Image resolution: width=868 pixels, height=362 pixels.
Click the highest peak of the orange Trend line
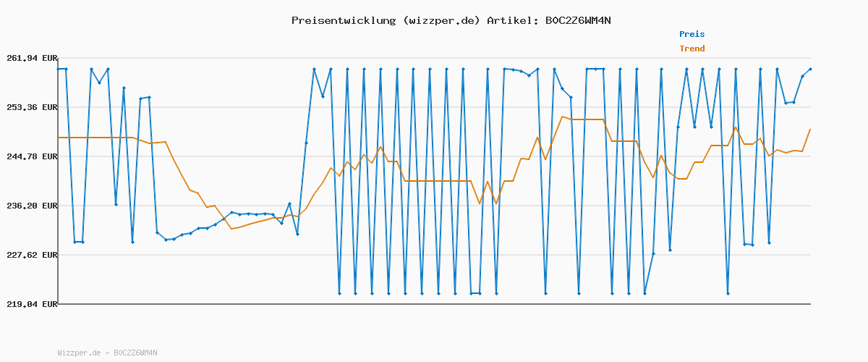[563, 117]
